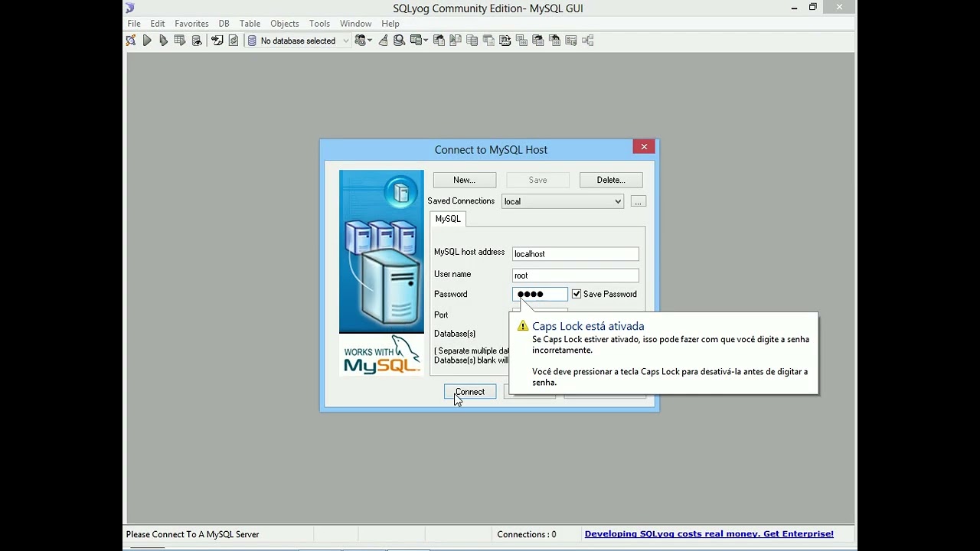Click the last toolbar icon showing a tree diagram

click(x=587, y=41)
